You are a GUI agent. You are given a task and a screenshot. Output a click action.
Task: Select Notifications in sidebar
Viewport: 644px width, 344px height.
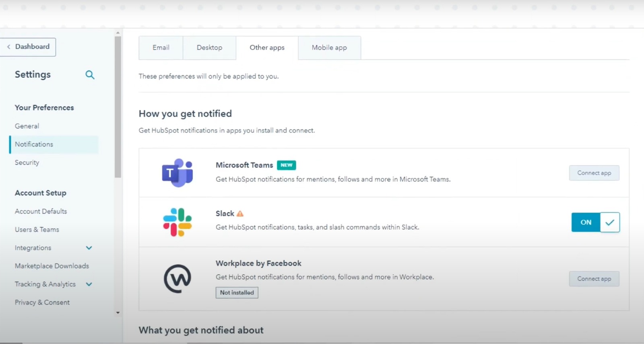[x=54, y=144]
